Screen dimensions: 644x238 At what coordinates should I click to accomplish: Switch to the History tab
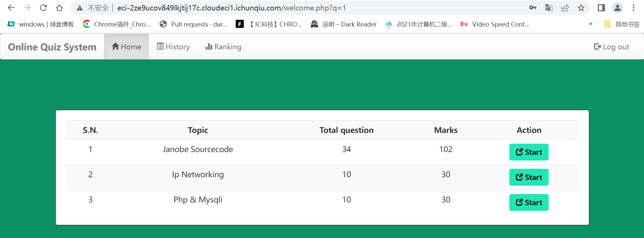(173, 47)
